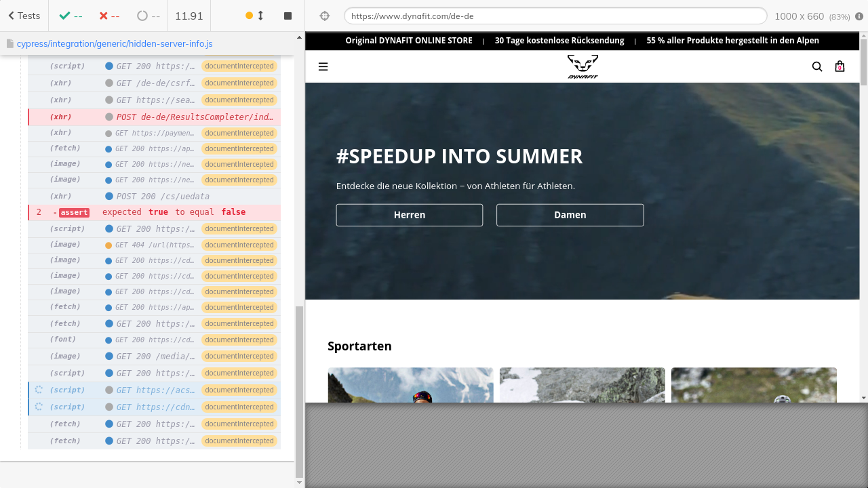Open the selector playground crosshair icon
Screen dimensions: 868x488
[x=324, y=16]
